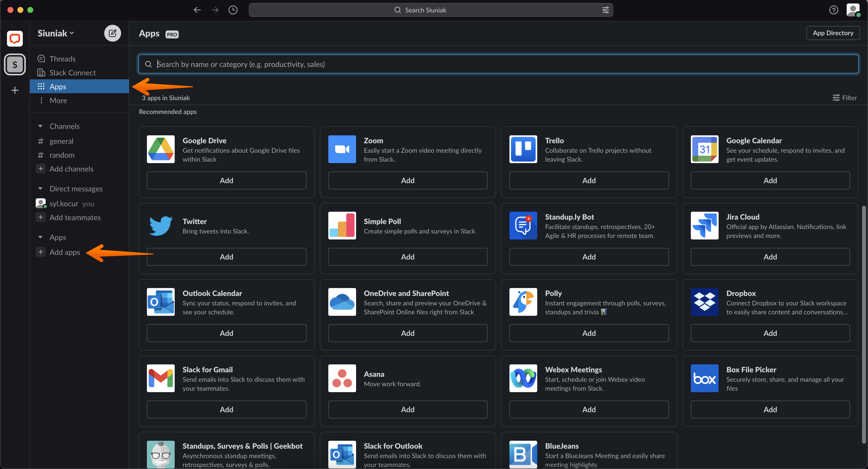The image size is (868, 469).
Task: Open the general channel
Action: tap(79, 141)
